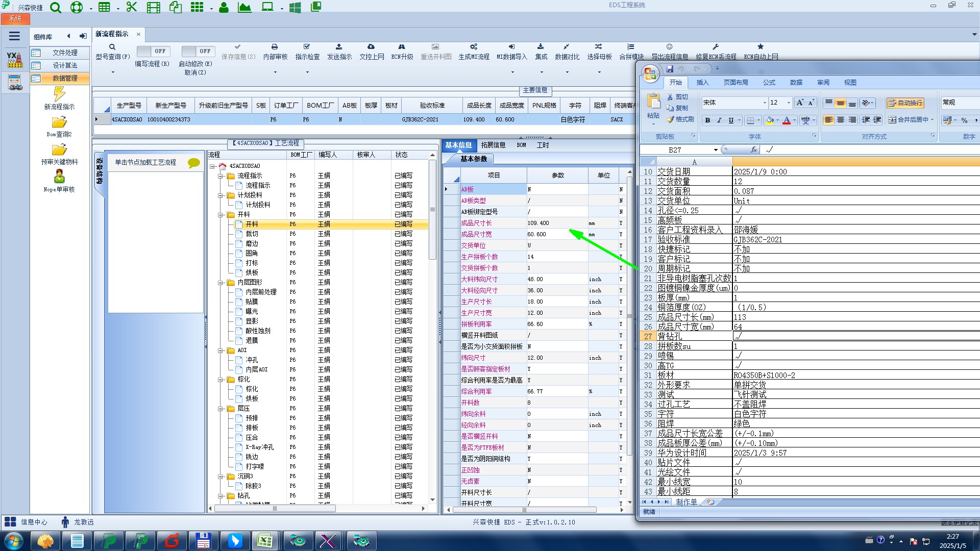Click the 数据对比 compare icon

tap(567, 47)
